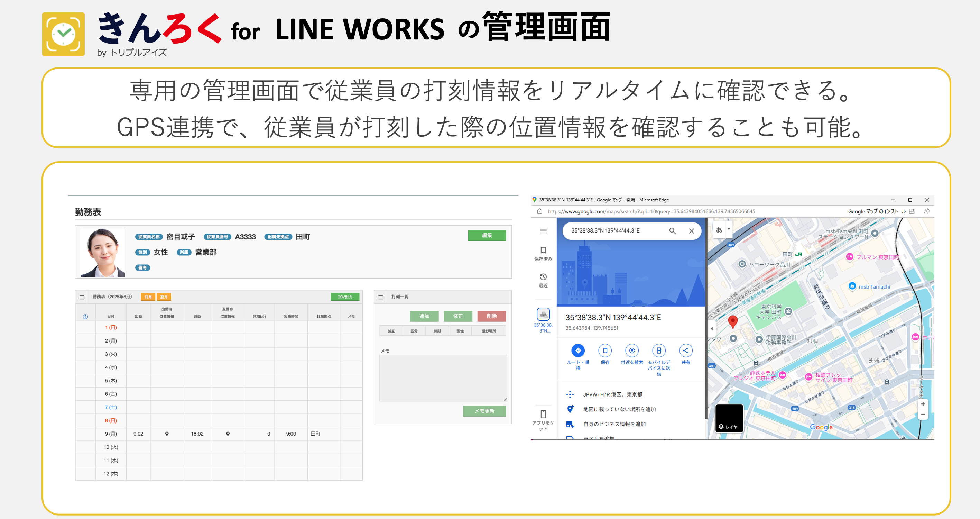Click the green 編集 edit button
980x519 pixels.
pyautogui.click(x=487, y=235)
